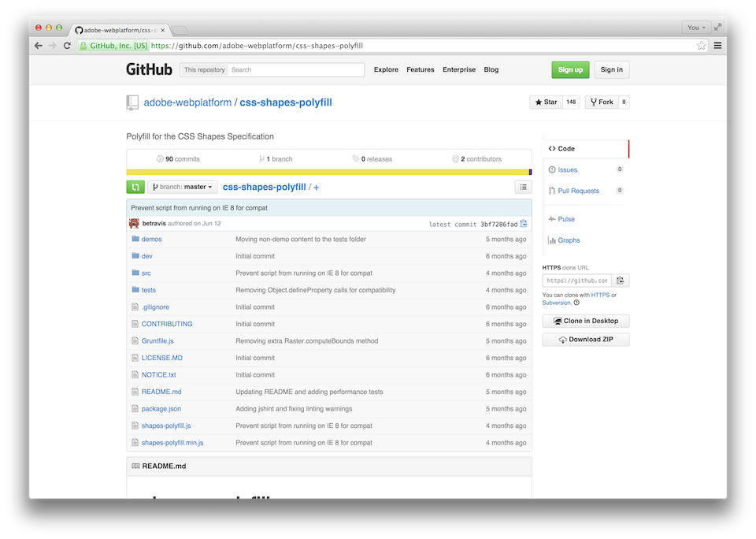Click the README.md header book icon
The height and width of the screenshot is (539, 756).
(136, 467)
